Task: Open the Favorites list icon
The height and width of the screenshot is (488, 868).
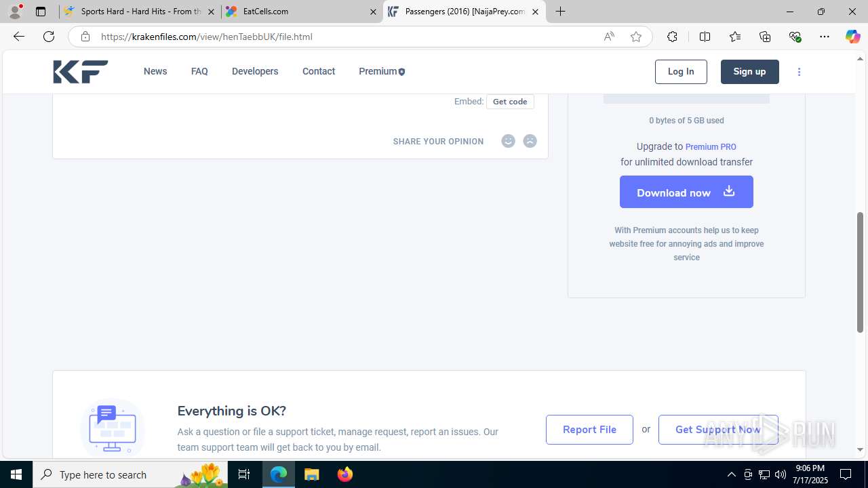Action: click(735, 37)
